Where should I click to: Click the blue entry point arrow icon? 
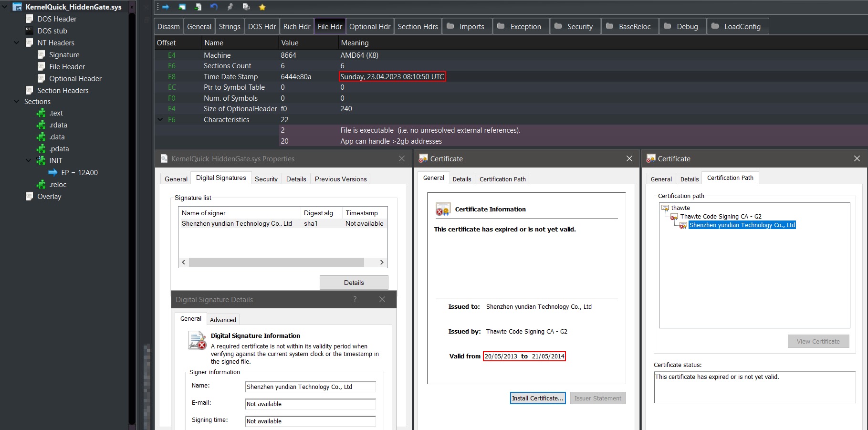coord(53,173)
